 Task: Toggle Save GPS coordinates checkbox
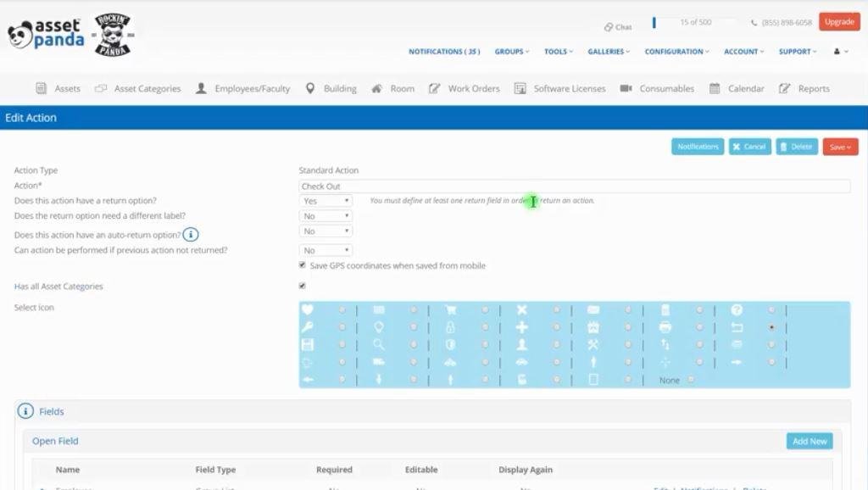coord(303,265)
